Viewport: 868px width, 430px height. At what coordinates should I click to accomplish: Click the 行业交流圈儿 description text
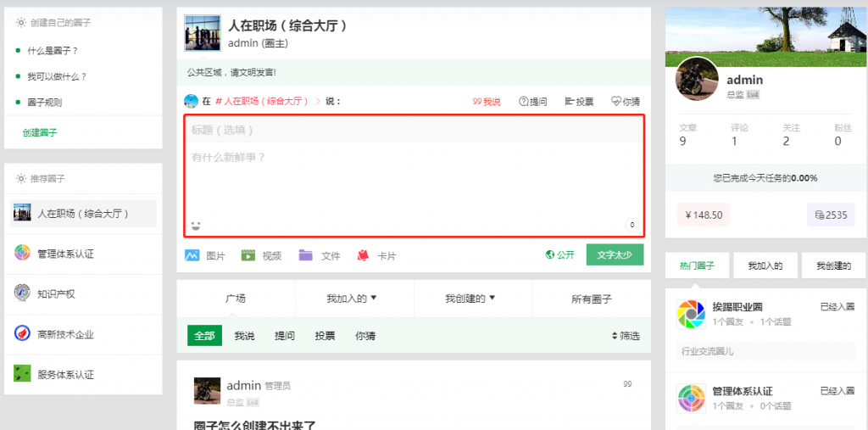[x=708, y=351]
